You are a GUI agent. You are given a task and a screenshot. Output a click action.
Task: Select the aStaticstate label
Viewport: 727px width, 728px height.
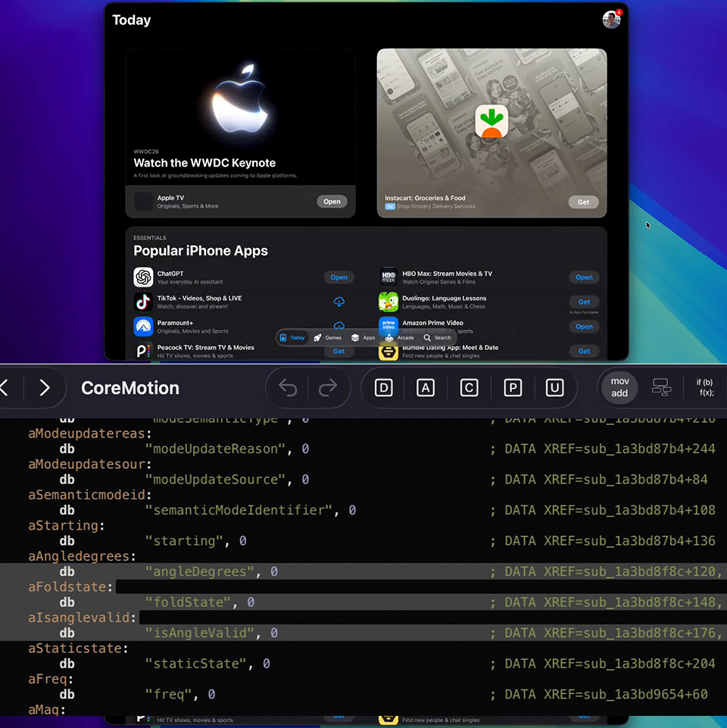(78, 648)
